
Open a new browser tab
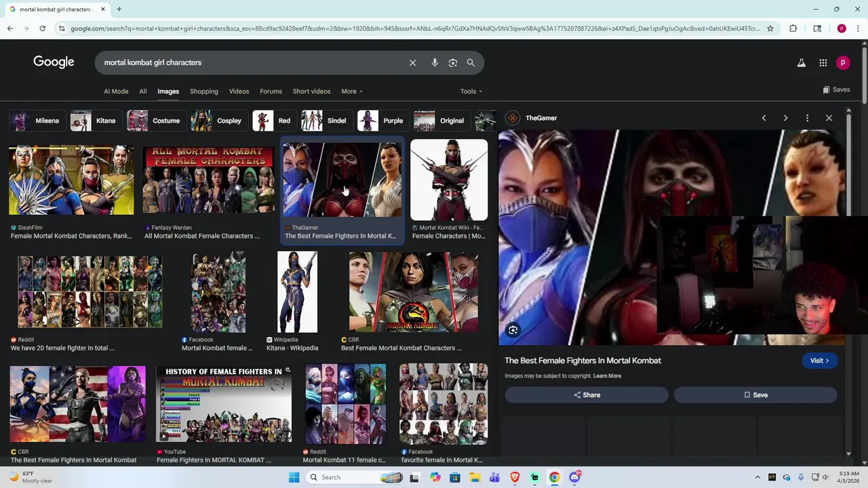[119, 9]
